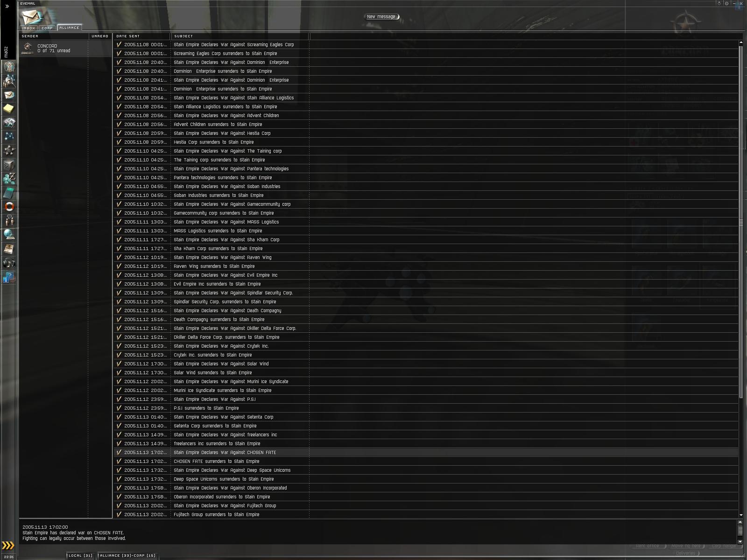Click the five-stars sidebar icon
The width and height of the screenshot is (747, 560).
[x=9, y=151]
